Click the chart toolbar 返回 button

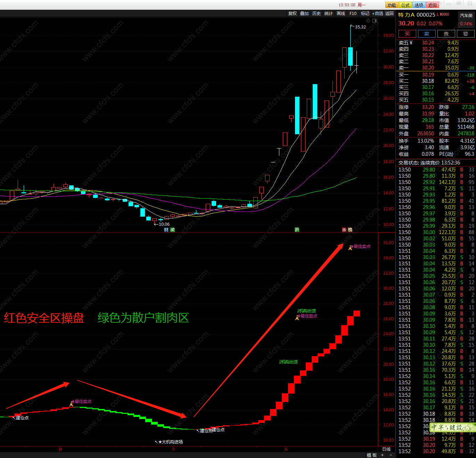click(389, 14)
